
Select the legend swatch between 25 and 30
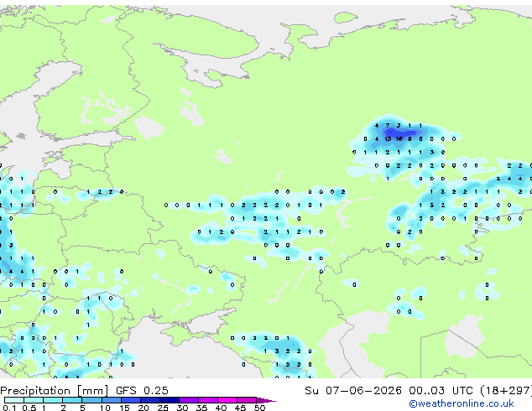(x=169, y=400)
